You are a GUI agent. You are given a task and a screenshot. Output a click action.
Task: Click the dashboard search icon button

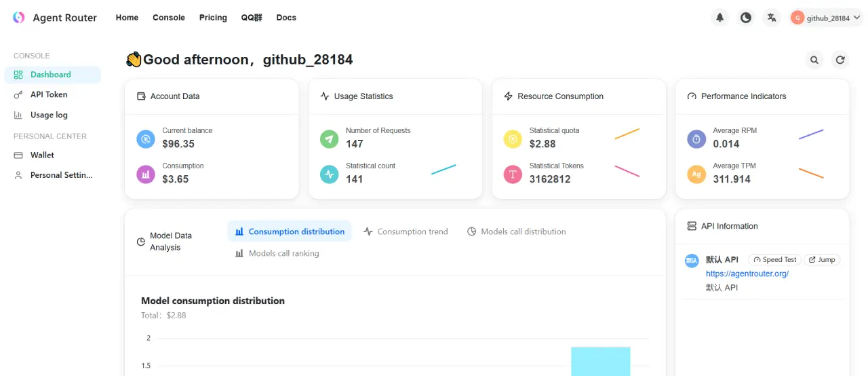[x=814, y=60]
